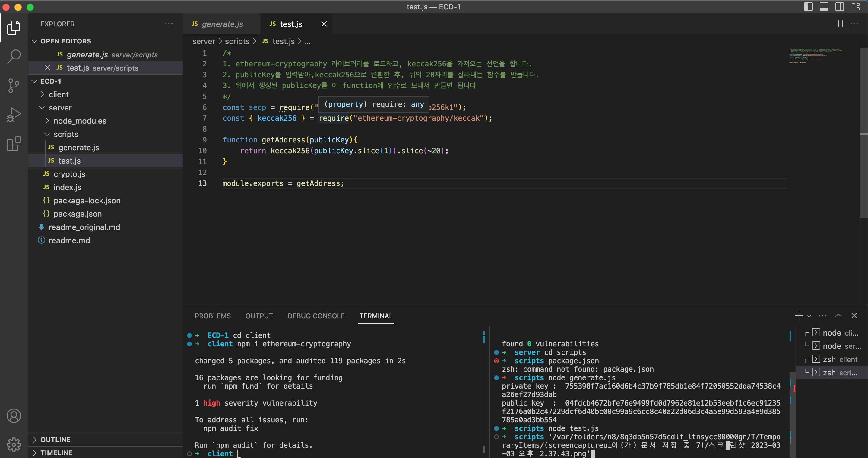Click the Accounts icon in activity bar

(14, 415)
